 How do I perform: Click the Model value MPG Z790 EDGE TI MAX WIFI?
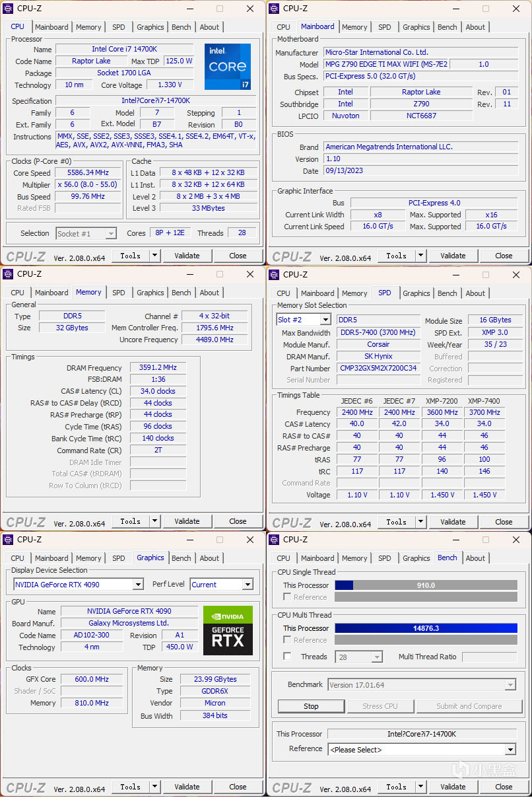click(x=386, y=64)
